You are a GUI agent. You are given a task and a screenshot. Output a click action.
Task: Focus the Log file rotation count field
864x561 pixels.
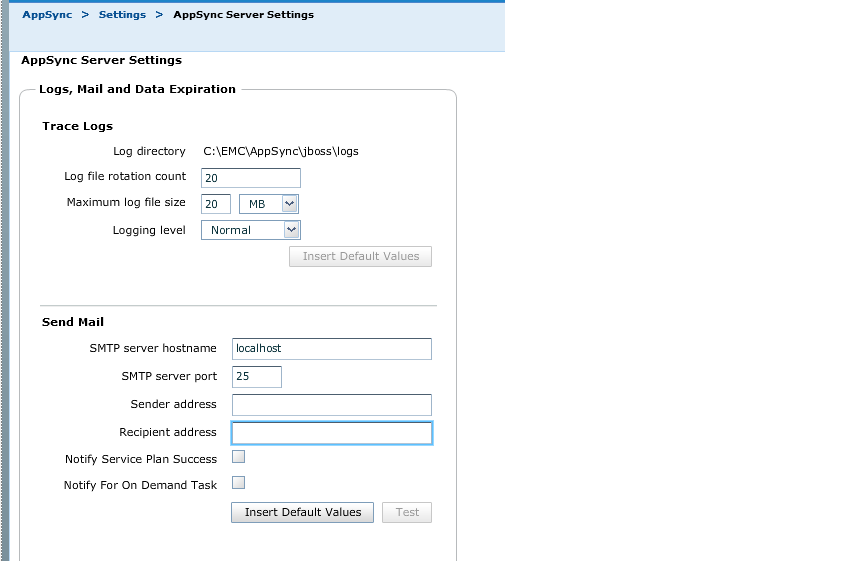(250, 178)
